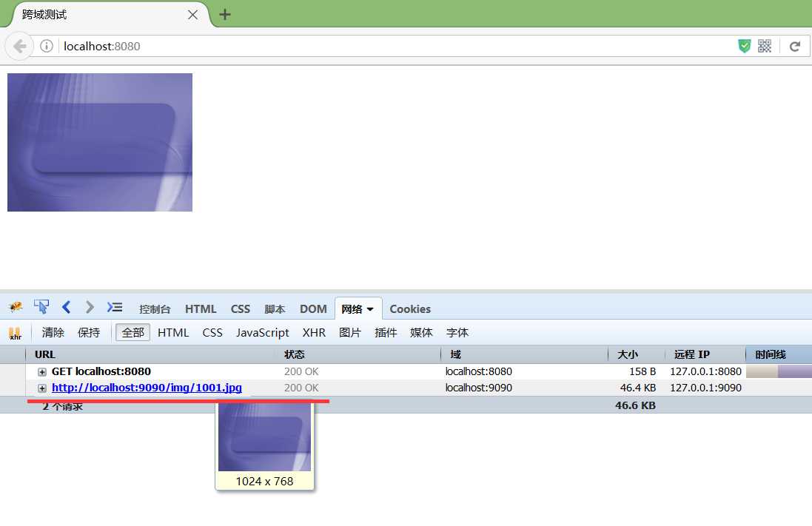Click the 清除 button
The width and height of the screenshot is (812, 526).
tap(53, 332)
